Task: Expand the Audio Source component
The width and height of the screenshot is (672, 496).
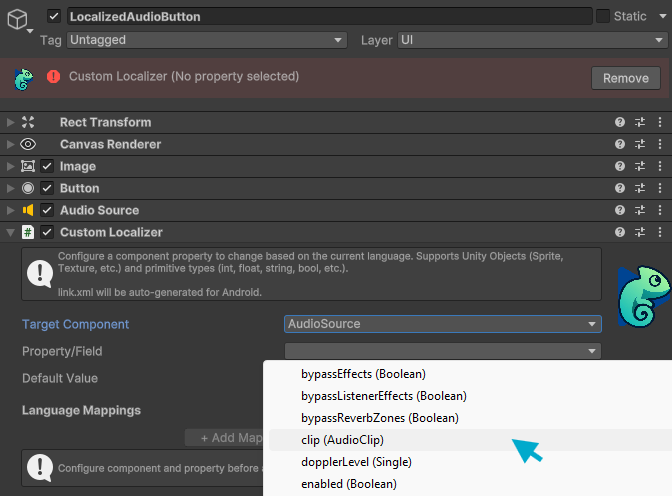Action: coord(10,210)
